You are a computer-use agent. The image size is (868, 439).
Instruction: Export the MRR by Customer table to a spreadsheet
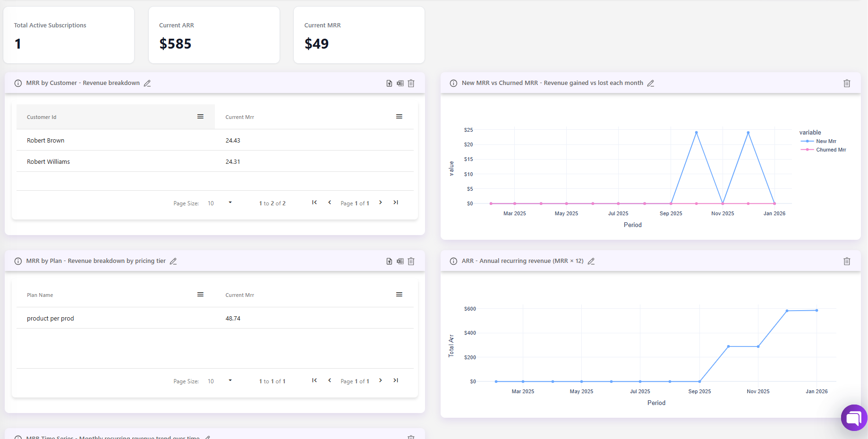pos(400,83)
